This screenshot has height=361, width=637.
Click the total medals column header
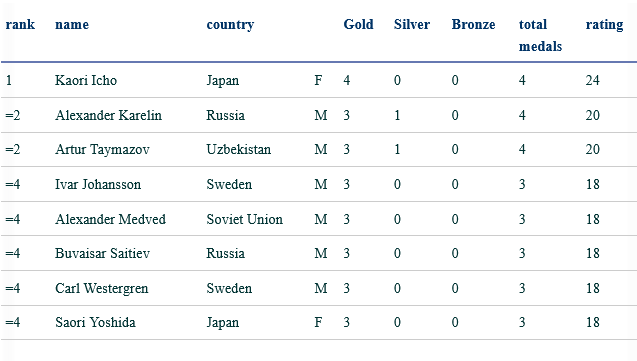coord(540,35)
